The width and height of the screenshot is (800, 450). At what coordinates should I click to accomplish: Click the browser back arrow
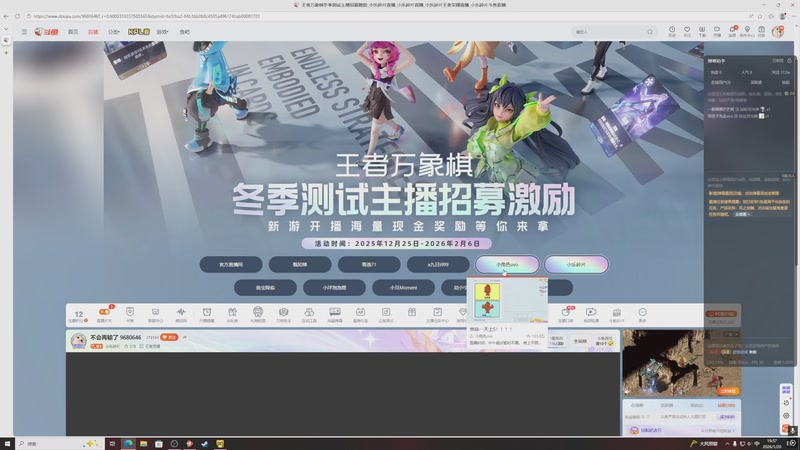6,16
